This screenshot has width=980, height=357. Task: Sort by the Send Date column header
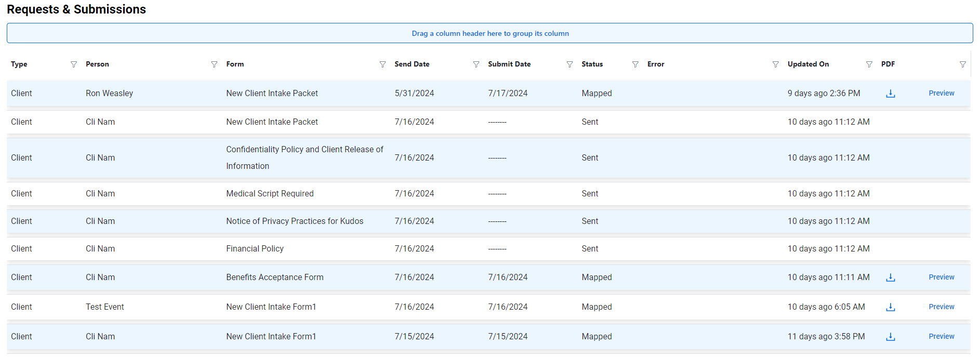[412, 64]
